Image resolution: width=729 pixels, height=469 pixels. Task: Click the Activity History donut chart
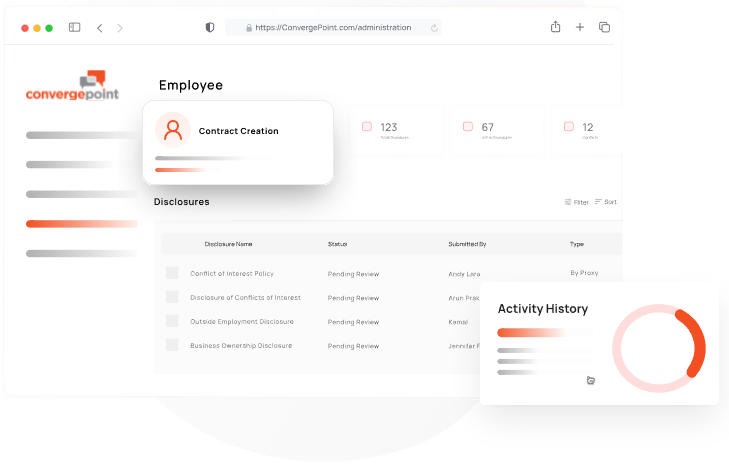point(659,348)
